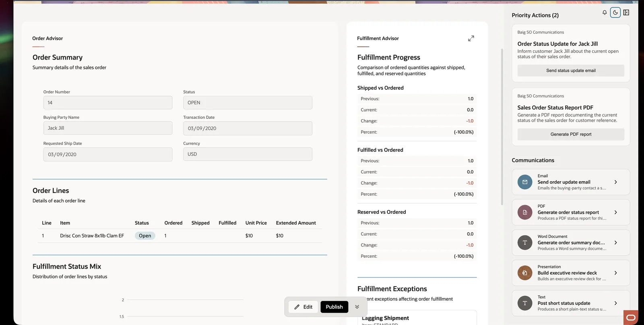The image size is (644, 325).
Task: Open chevron for Send order update email
Action: [616, 182]
